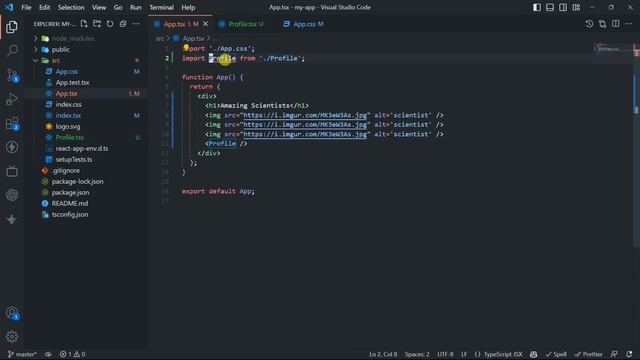
Task: Click open changes icon in editor toolbar
Action: click(x=602, y=24)
